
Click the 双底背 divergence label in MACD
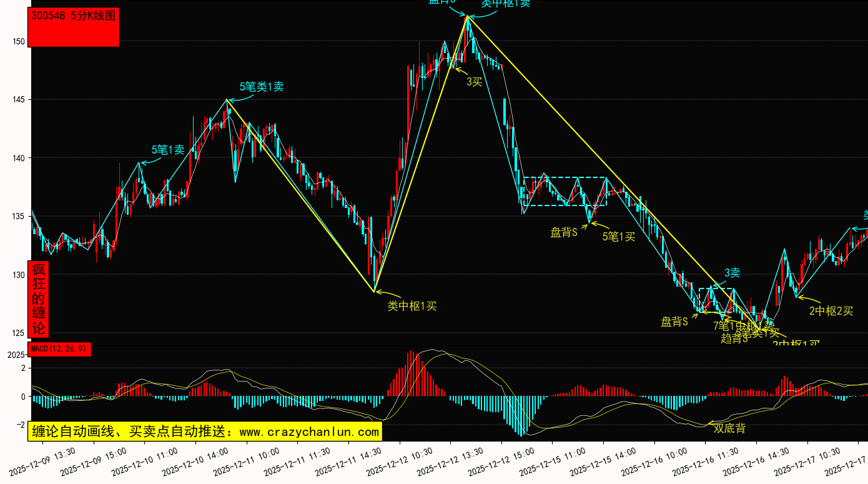[x=729, y=428]
